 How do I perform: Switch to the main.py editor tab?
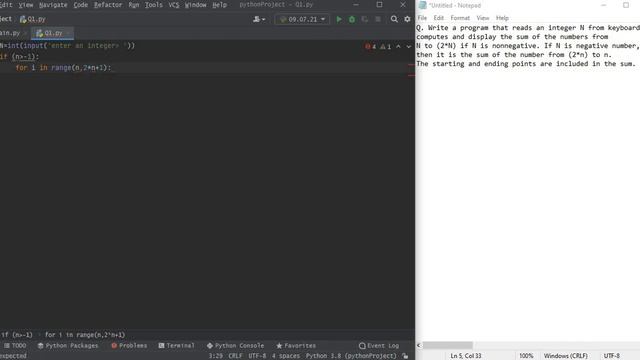(x=10, y=33)
